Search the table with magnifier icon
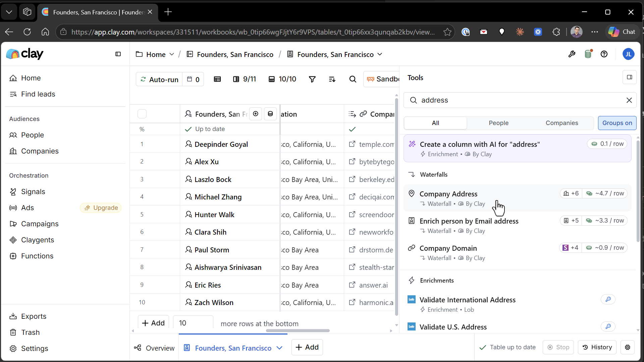Image resolution: width=644 pixels, height=362 pixels. point(353,79)
